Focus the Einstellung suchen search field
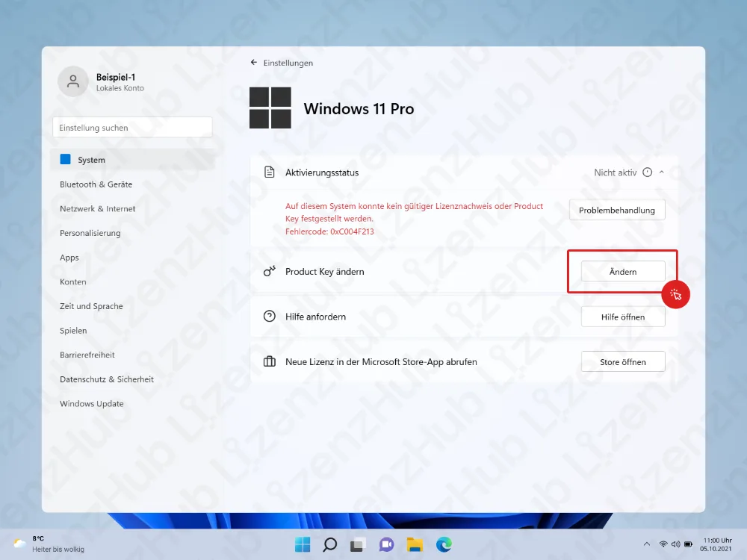This screenshot has height=560, width=747. coord(132,127)
